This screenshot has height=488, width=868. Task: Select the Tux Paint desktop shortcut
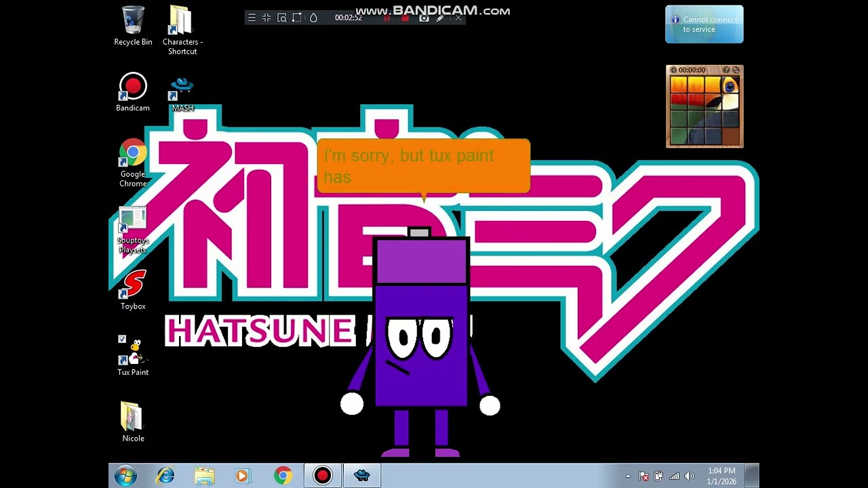[x=133, y=357]
